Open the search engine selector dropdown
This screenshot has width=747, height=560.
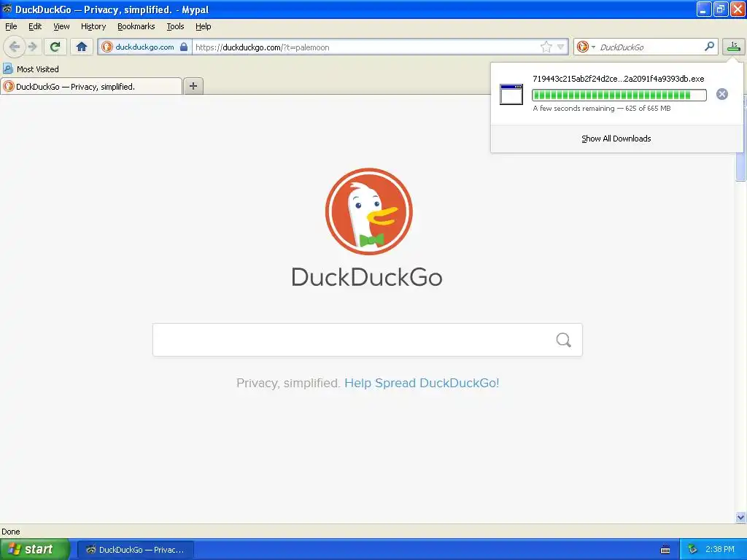coord(586,47)
